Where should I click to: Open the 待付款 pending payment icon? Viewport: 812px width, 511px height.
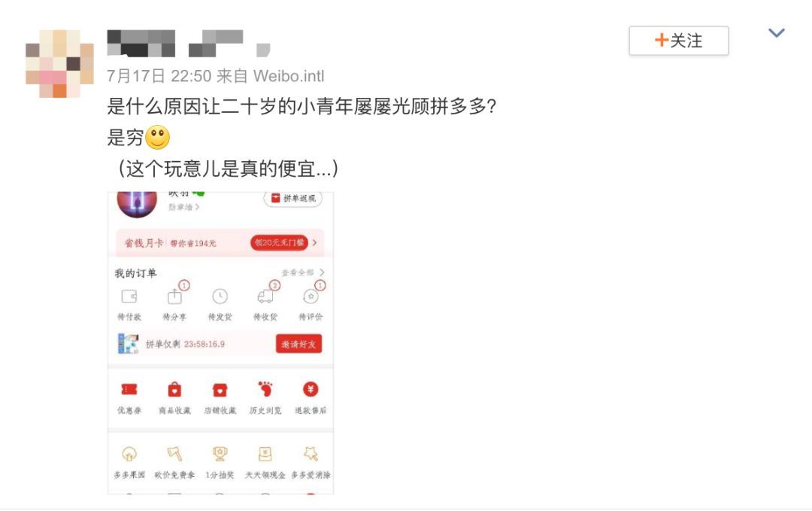pos(129,297)
